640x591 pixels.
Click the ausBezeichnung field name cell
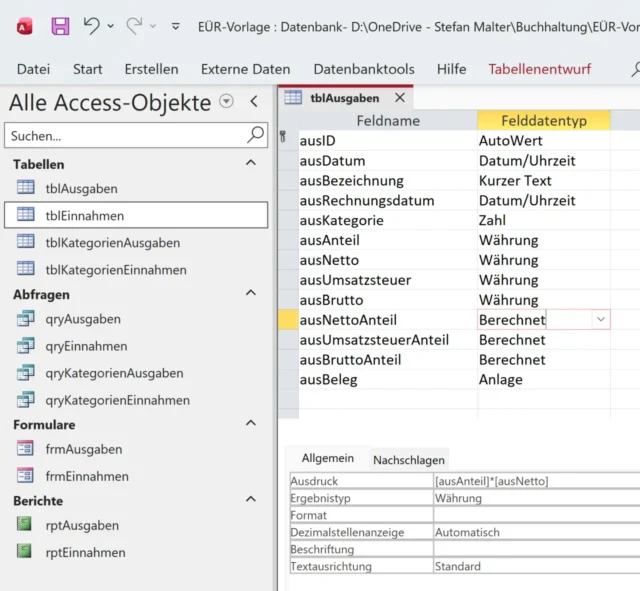[388, 180]
